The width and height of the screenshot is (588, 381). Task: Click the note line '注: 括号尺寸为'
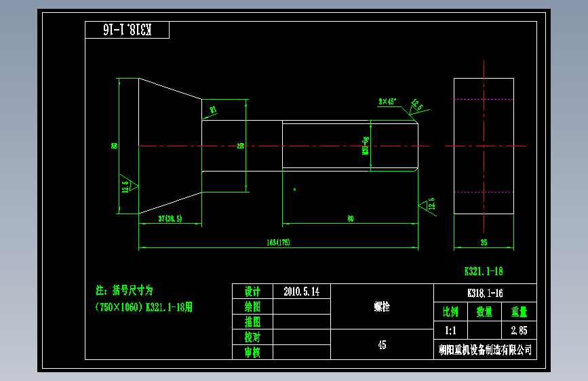pos(125,290)
